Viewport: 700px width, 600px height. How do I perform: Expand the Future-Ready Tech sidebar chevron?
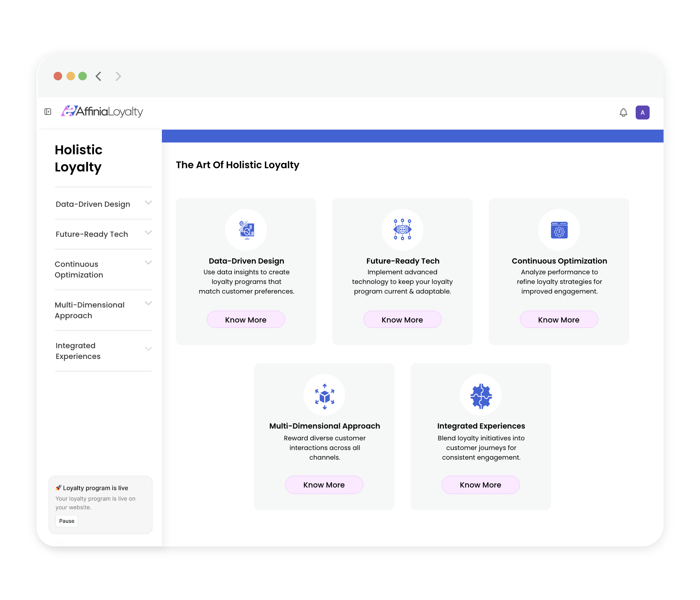coord(148,232)
